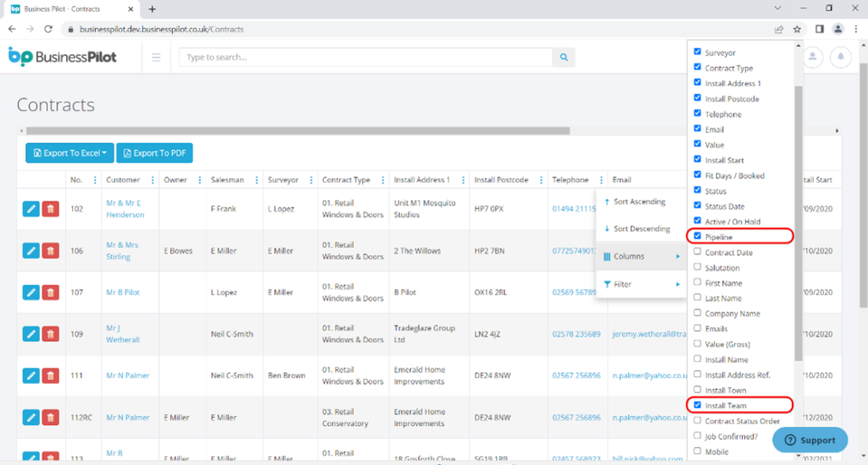Click the horizontal table scrollbar

[x=297, y=131]
